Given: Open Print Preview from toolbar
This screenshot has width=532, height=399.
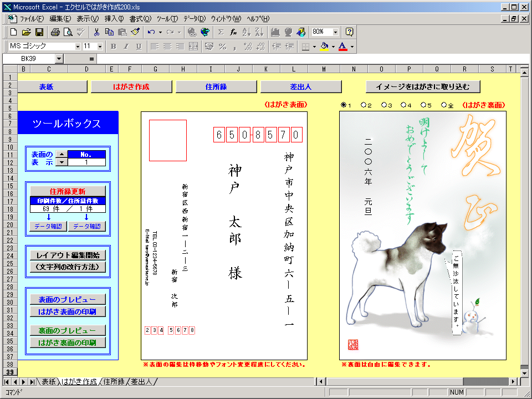Looking at the screenshot, I should click(68, 32).
